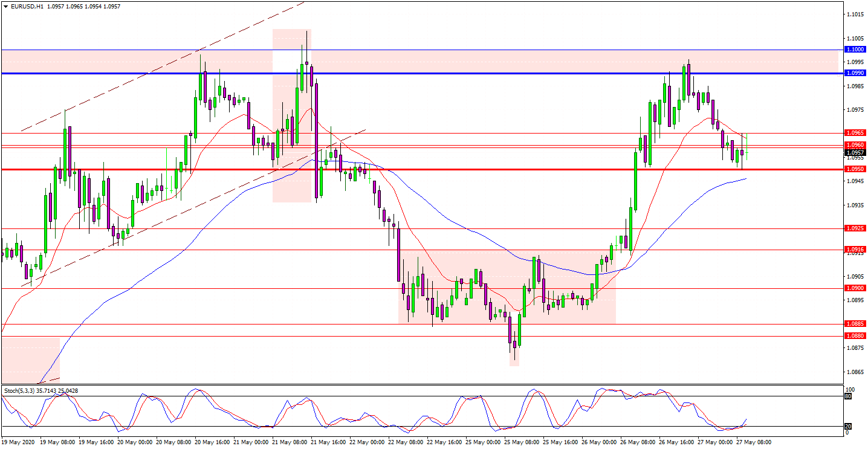Select the red 1.0880 price label

(x=855, y=335)
